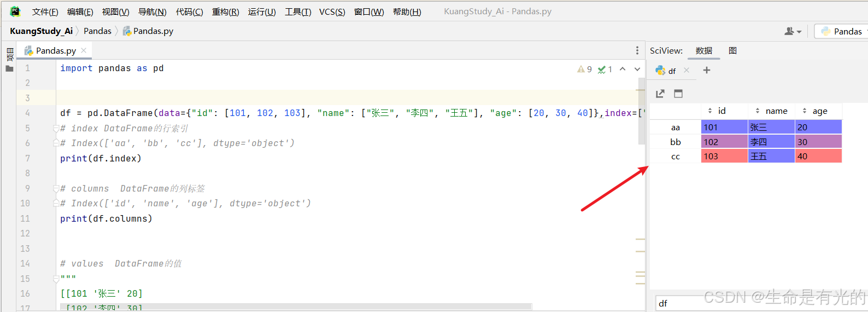Viewport: 868px width, 312px height.
Task: Open the 重构(R) menu
Action: [x=225, y=11]
